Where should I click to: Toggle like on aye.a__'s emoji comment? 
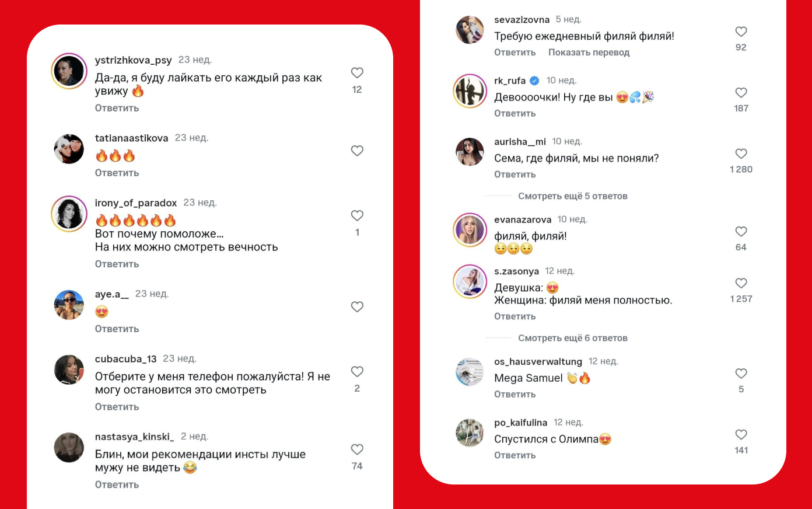[x=357, y=306]
